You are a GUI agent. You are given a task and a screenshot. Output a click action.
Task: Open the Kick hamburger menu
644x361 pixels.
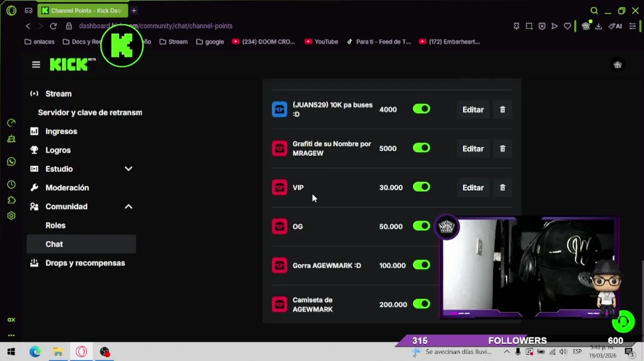pos(36,64)
